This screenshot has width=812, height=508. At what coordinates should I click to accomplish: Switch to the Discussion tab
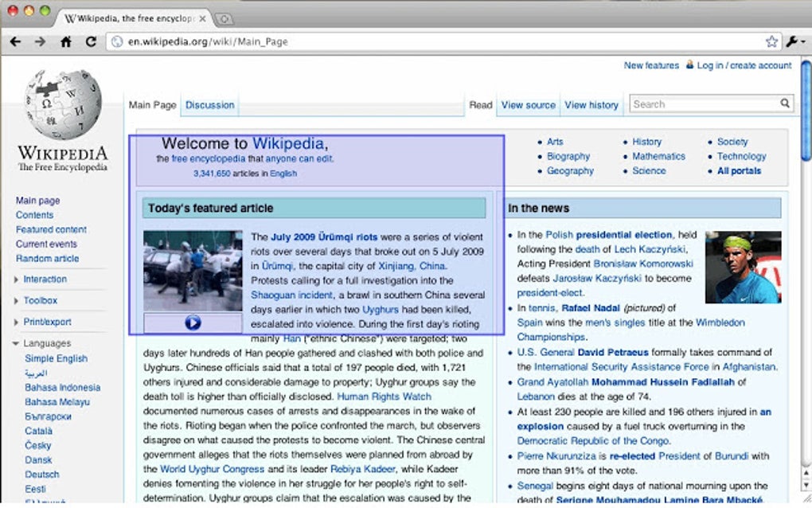(209, 104)
